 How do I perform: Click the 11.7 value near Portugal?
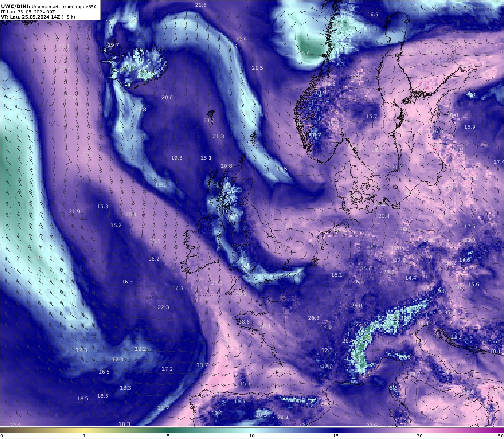(x=163, y=408)
